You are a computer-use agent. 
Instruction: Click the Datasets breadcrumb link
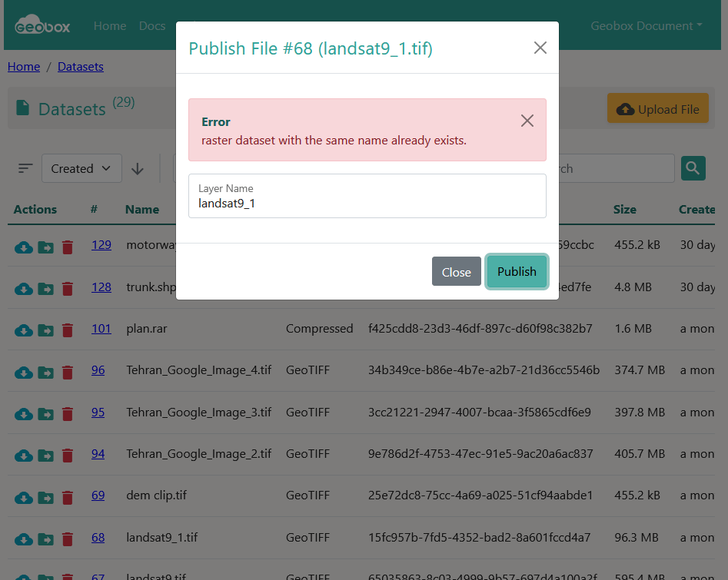click(80, 67)
